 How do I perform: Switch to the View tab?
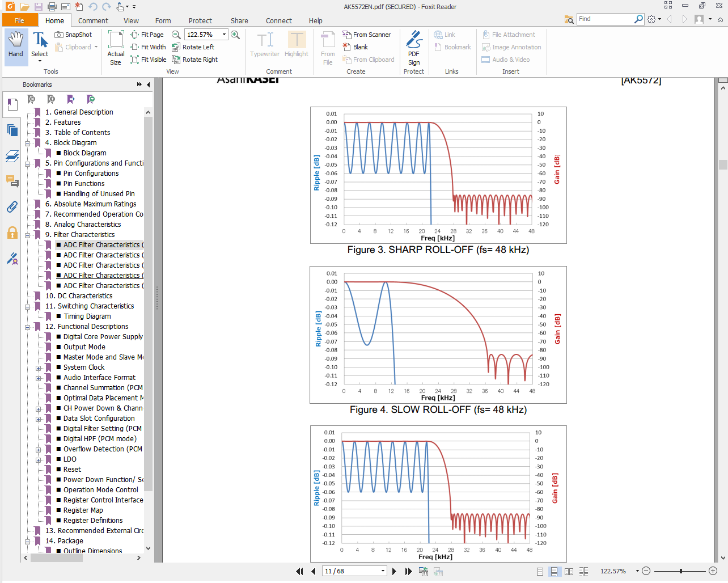point(131,20)
